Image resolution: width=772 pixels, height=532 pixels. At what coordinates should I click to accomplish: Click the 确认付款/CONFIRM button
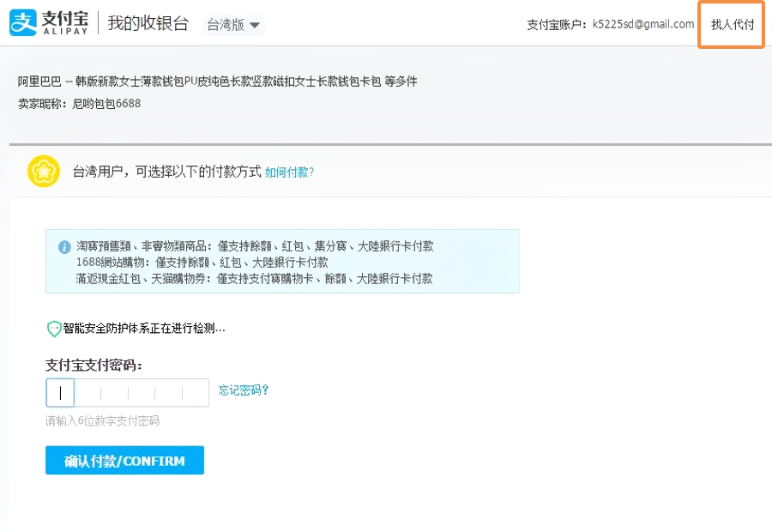point(124,460)
